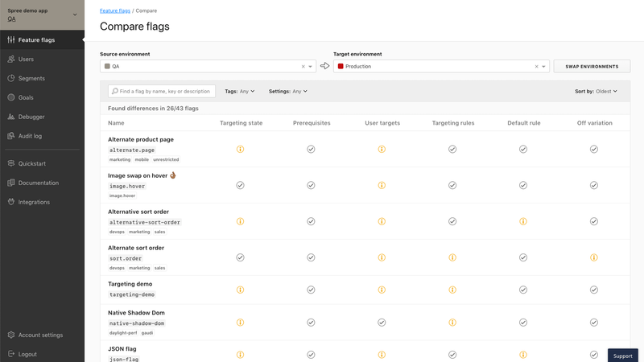Open the Users section

(x=26, y=59)
